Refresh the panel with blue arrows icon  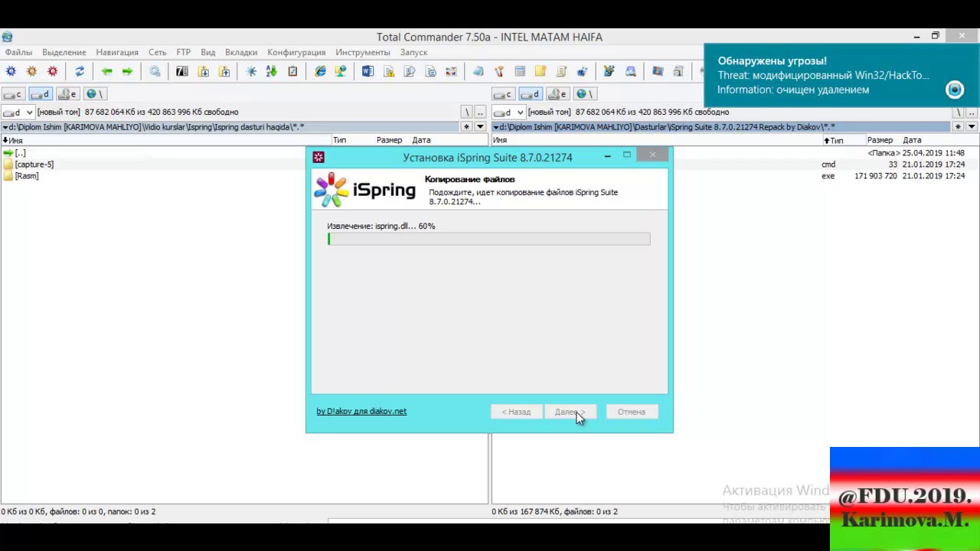79,71
